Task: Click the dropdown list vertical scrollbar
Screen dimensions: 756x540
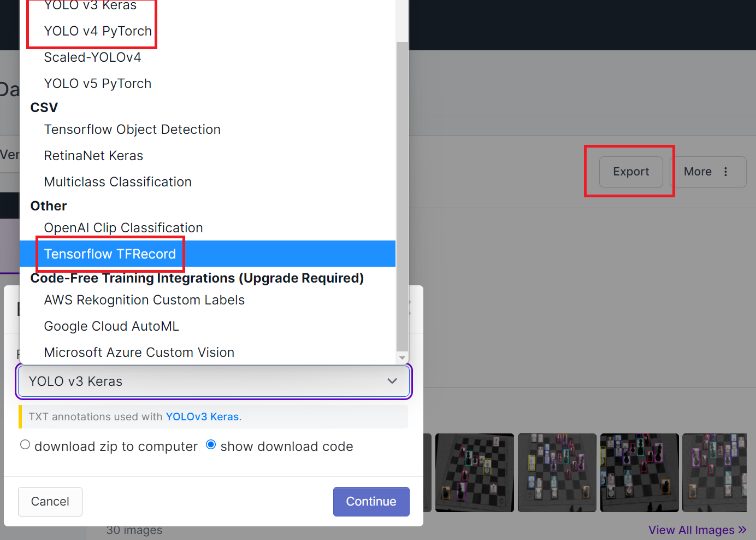Action: [402, 197]
